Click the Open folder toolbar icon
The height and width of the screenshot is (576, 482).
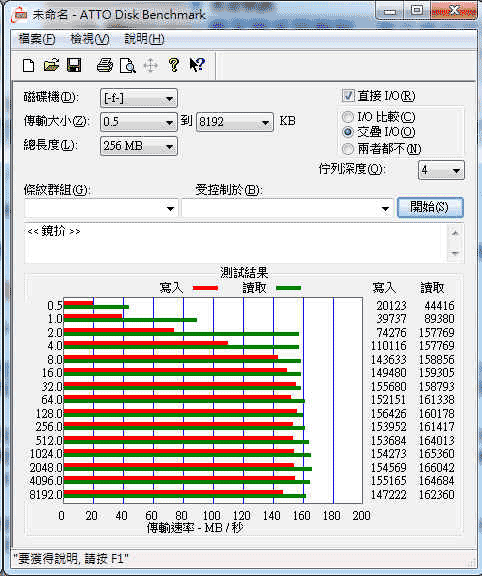(51, 65)
